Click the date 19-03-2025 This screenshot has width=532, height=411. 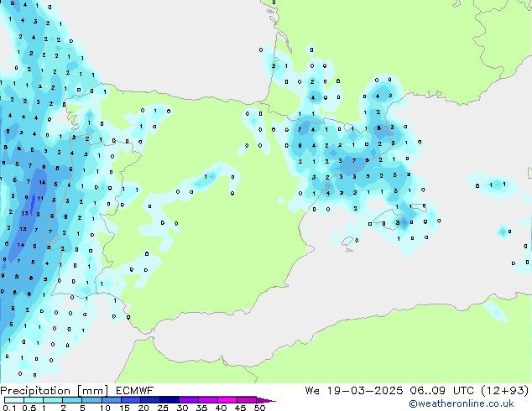pyautogui.click(x=365, y=391)
